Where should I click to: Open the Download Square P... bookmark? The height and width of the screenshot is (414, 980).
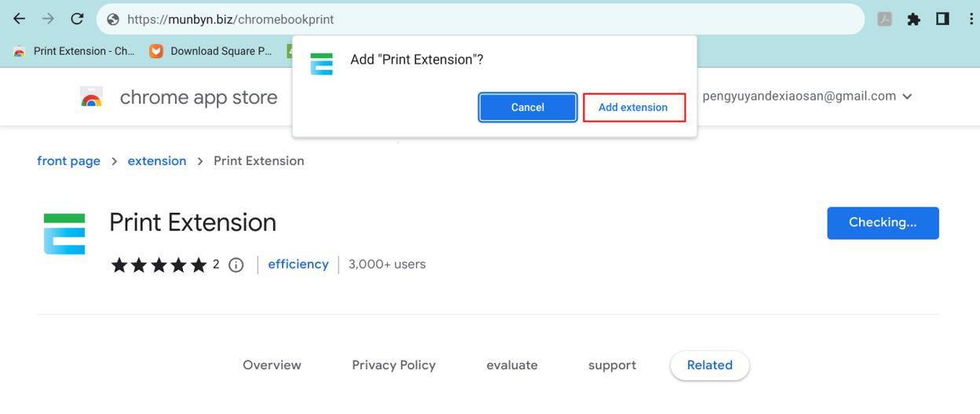tap(210, 51)
